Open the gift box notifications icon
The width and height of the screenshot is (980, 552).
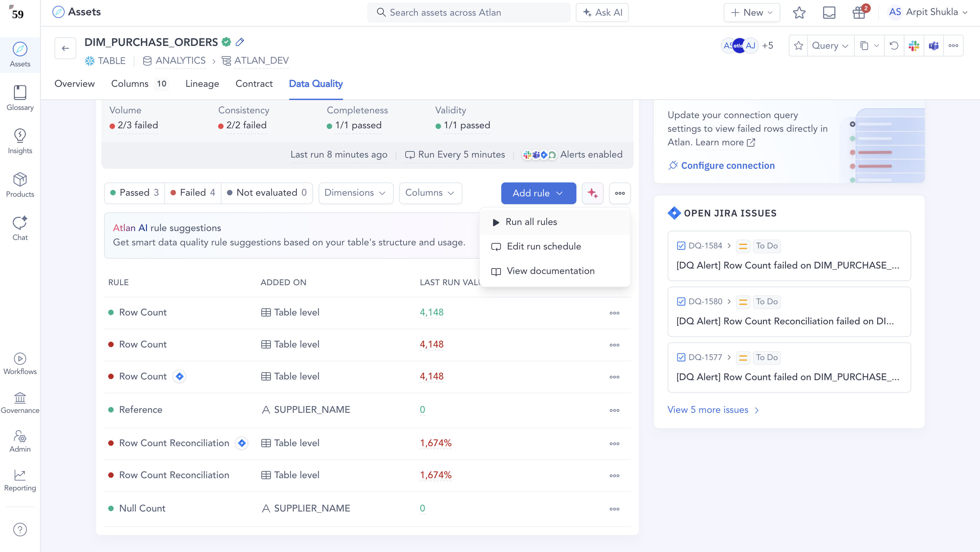(859, 13)
